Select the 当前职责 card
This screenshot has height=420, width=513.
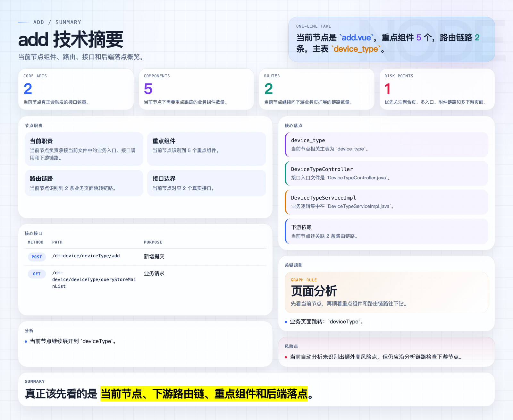[x=84, y=149]
